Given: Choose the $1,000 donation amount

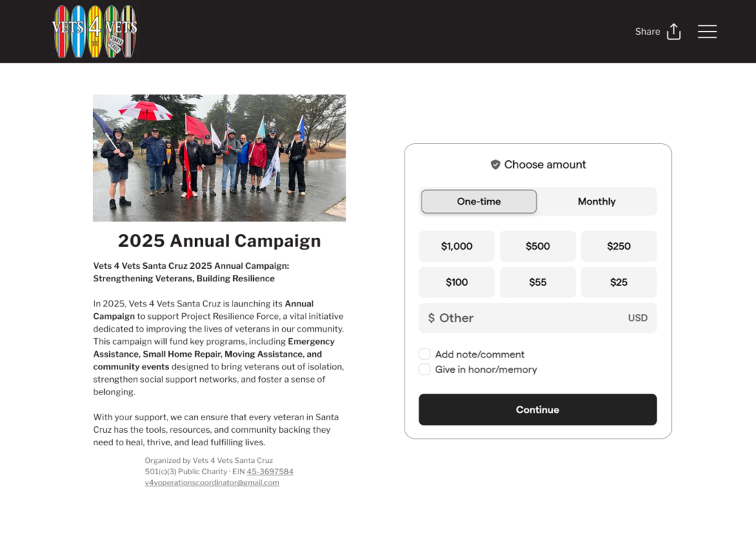Looking at the screenshot, I should pyautogui.click(x=456, y=247).
